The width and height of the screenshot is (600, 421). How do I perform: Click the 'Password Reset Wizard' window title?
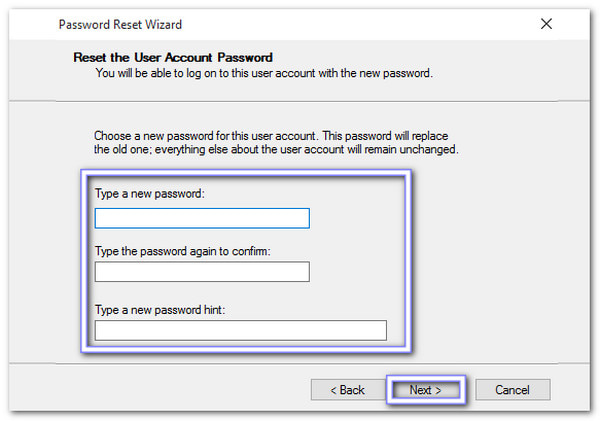click(120, 24)
